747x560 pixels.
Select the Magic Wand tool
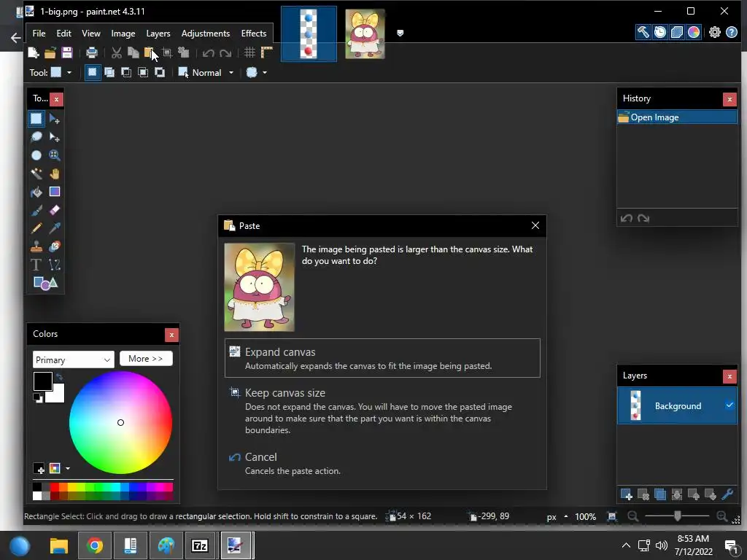pyautogui.click(x=36, y=174)
